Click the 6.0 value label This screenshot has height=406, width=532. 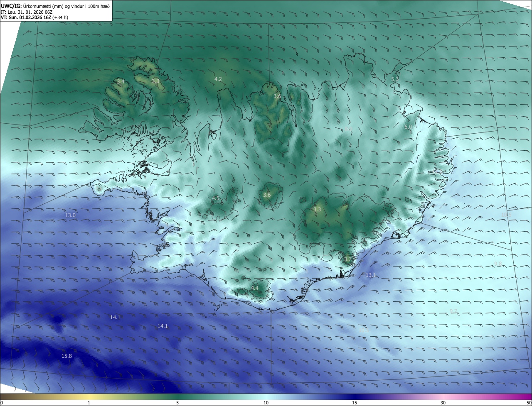point(408,127)
